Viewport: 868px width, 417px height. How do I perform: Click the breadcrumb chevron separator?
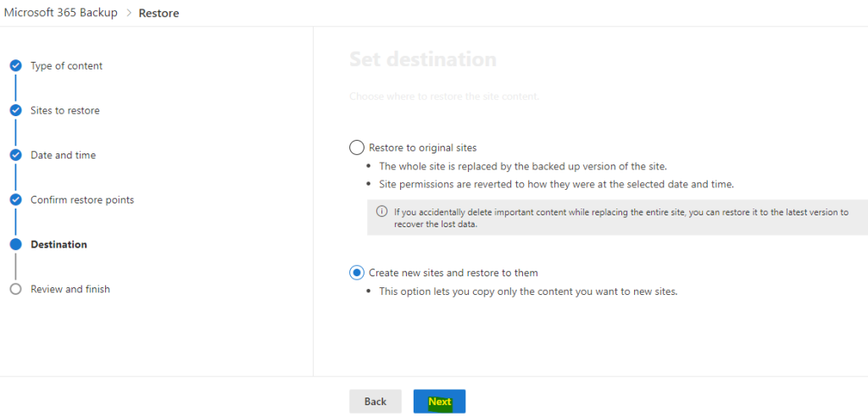128,13
